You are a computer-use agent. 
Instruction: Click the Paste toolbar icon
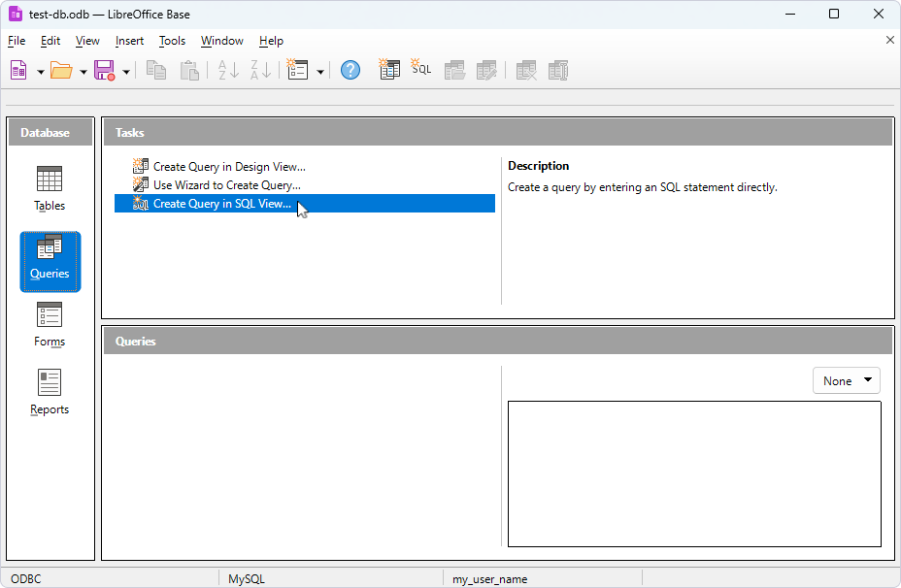click(189, 69)
